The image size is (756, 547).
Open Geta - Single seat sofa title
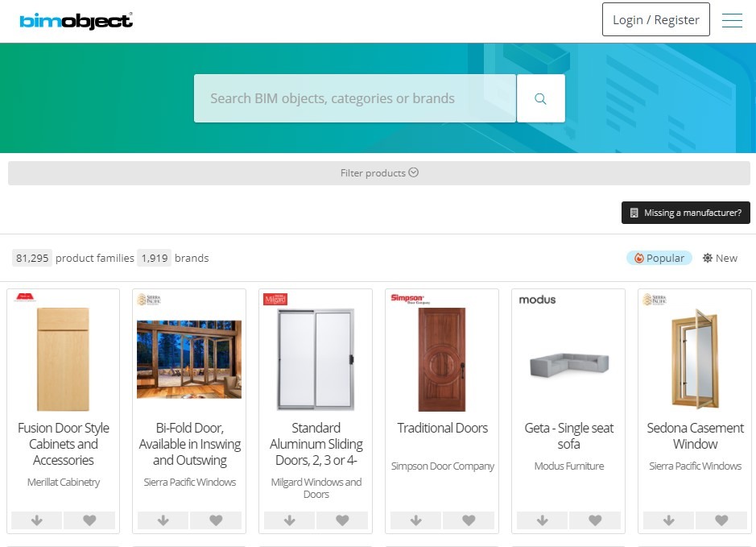(568, 436)
